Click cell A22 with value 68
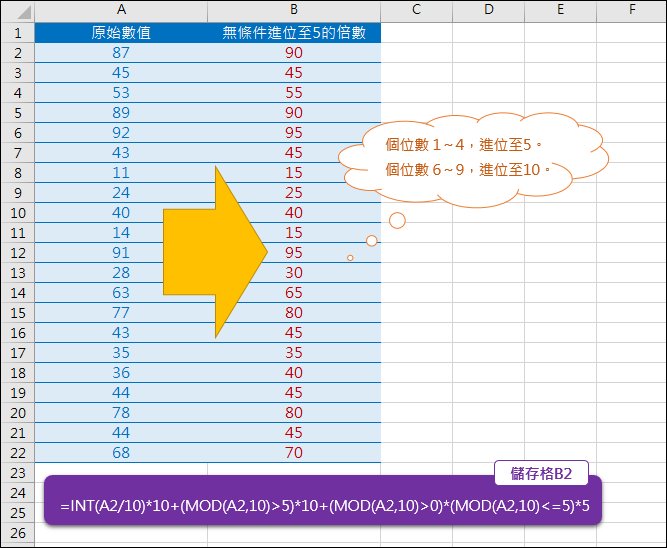The image size is (667, 548). coord(121,453)
